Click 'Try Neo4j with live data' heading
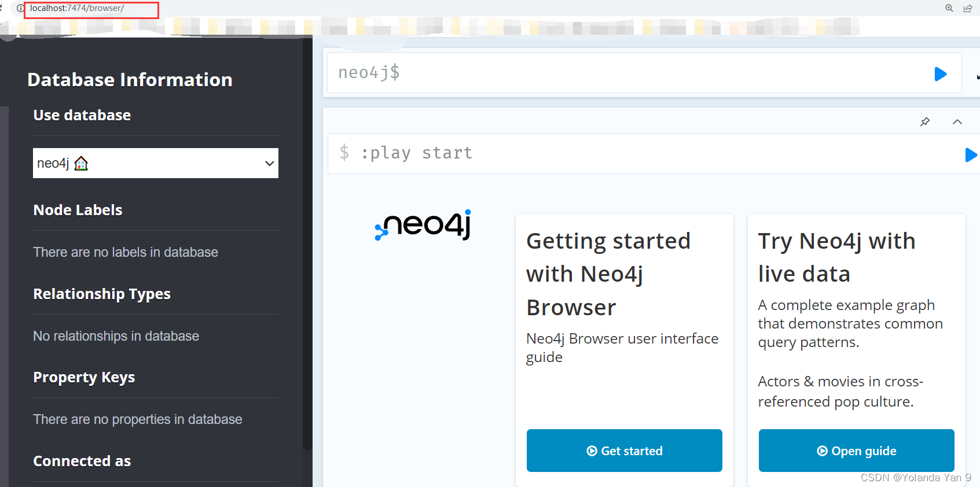The width and height of the screenshot is (980, 487). 837,257
